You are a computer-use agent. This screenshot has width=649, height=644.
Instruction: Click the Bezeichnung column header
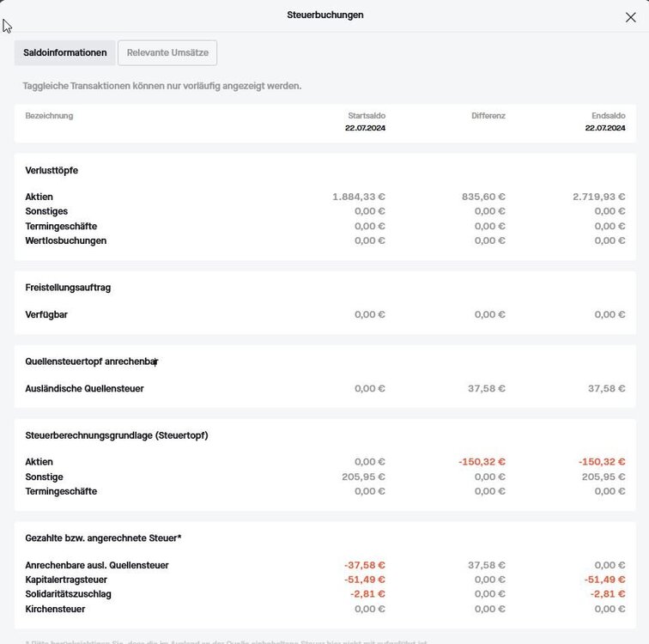click(x=49, y=115)
